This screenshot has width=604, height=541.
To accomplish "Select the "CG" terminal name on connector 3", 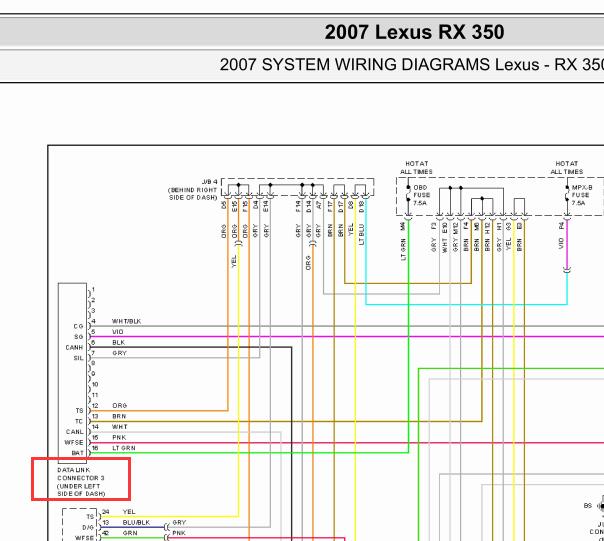I will pos(78,326).
